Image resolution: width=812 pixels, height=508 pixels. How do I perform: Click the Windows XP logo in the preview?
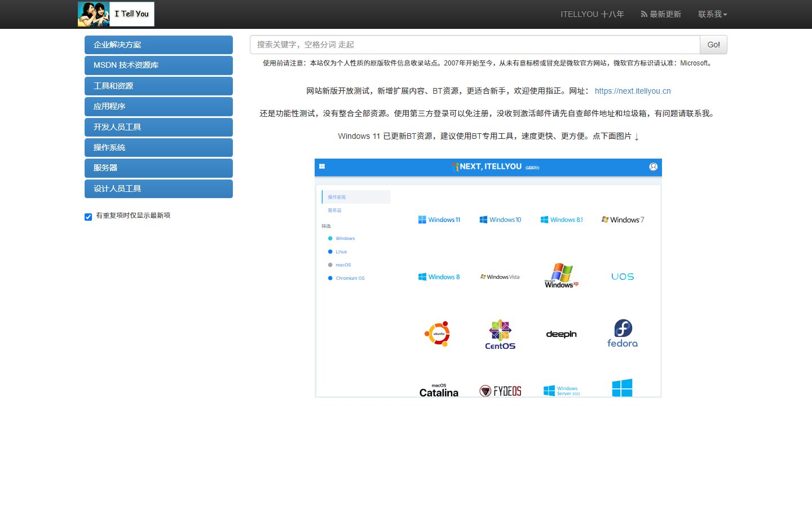[562, 276]
